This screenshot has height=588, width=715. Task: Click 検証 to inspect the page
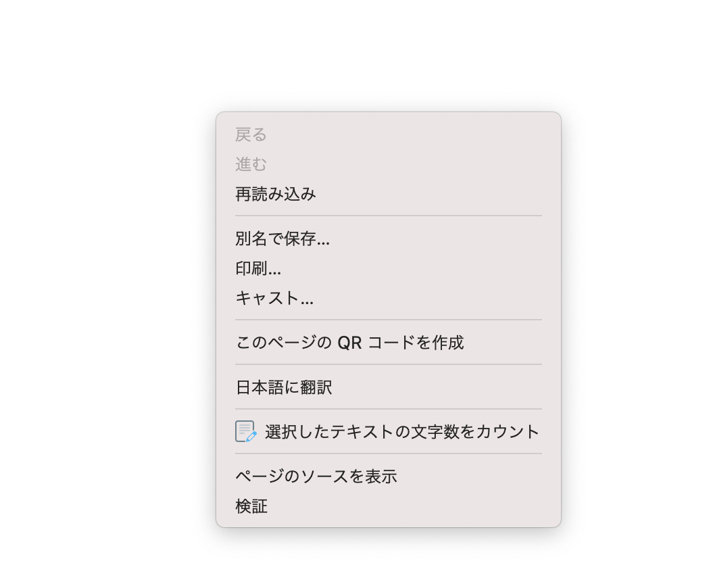251,506
